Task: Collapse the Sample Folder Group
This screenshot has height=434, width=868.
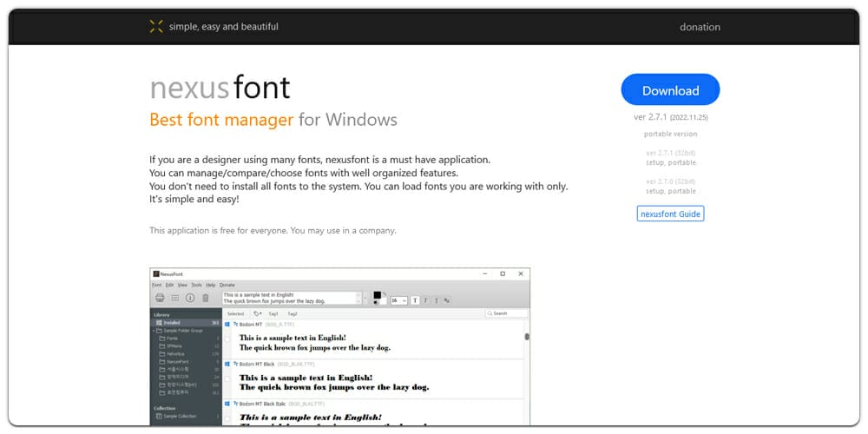Action: click(x=154, y=331)
